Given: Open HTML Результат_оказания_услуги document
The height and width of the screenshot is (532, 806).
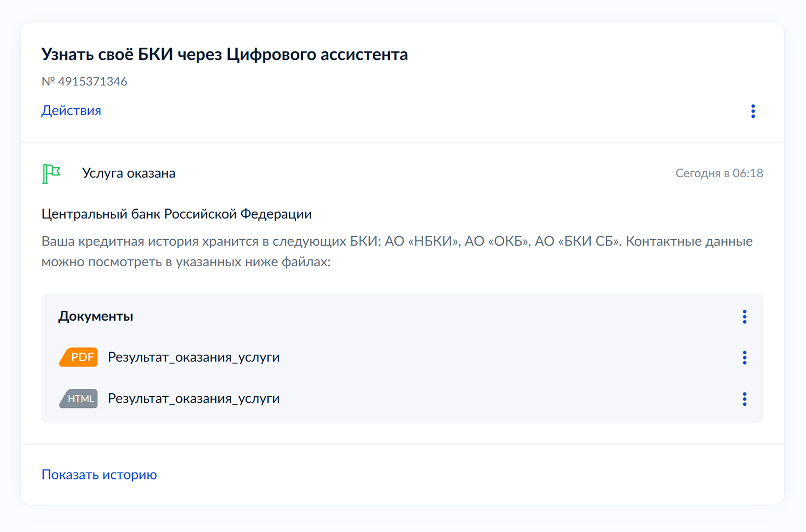Looking at the screenshot, I should tap(194, 398).
